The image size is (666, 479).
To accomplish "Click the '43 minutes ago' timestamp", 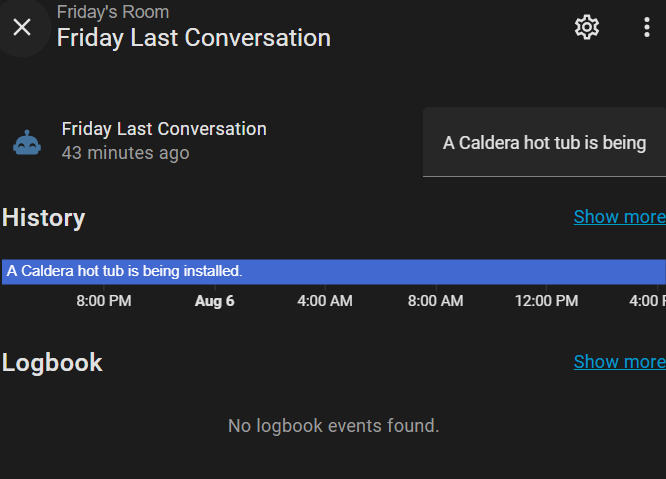I will (x=125, y=153).
